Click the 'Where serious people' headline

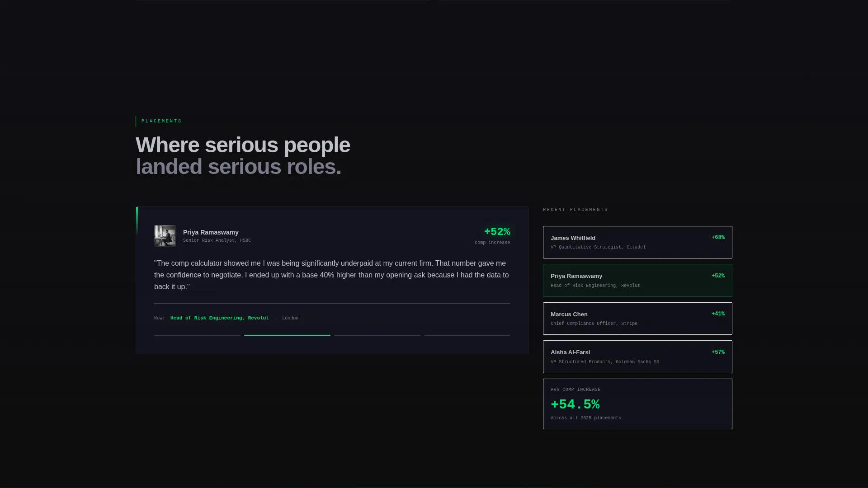243,145
